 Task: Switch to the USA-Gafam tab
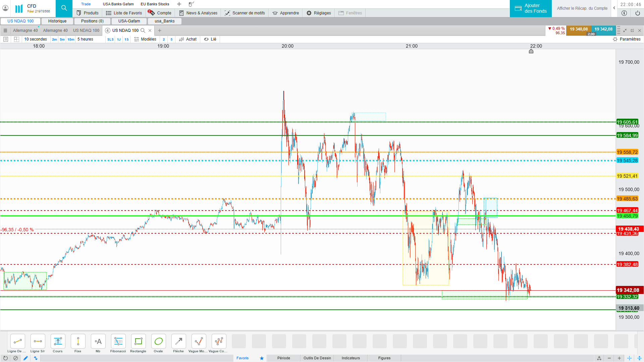pyautogui.click(x=129, y=21)
